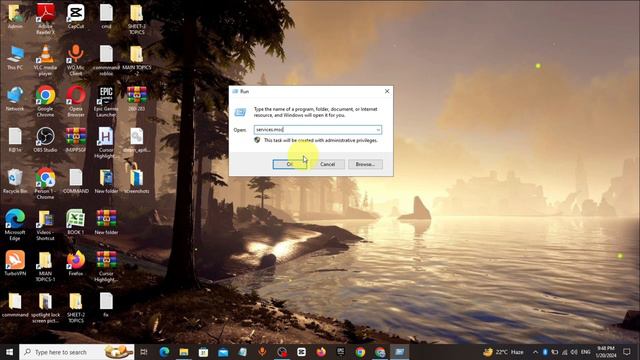Select the Videos - Shortcut icon

click(45, 225)
